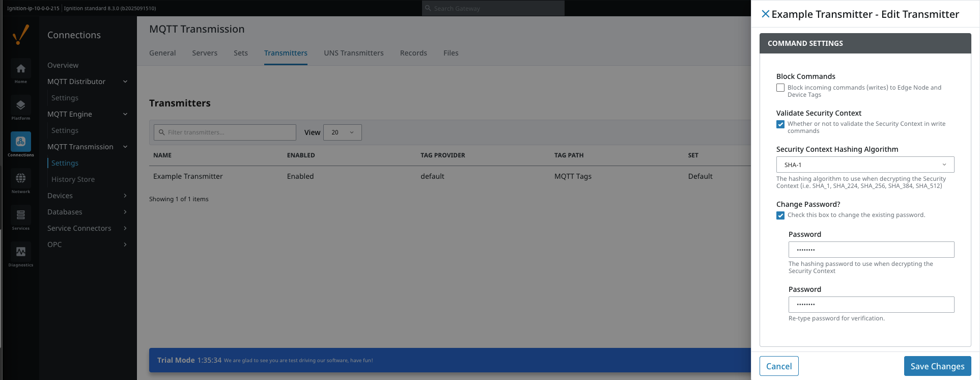
Task: Click the Save Changes button
Action: point(937,366)
